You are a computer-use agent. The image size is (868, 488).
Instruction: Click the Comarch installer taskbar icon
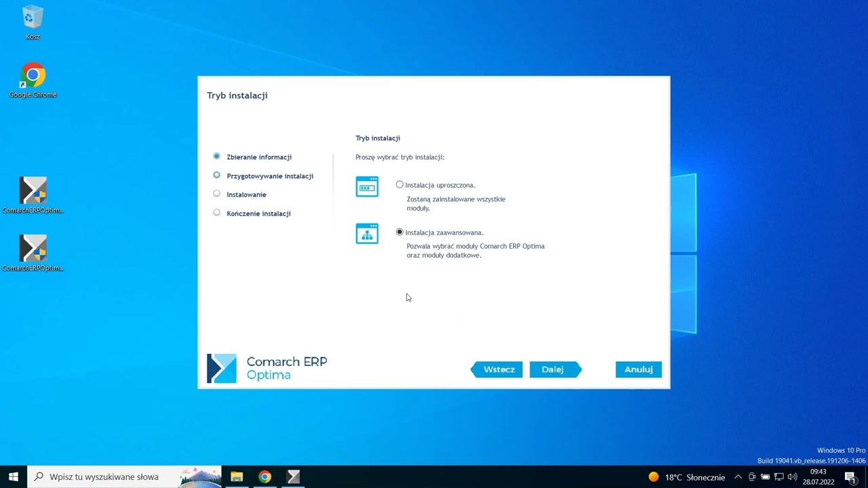(294, 476)
